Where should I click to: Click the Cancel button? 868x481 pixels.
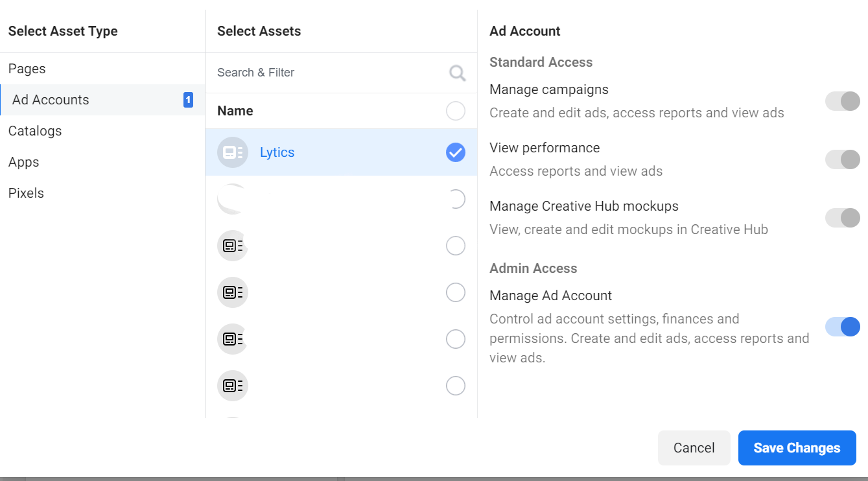point(694,448)
